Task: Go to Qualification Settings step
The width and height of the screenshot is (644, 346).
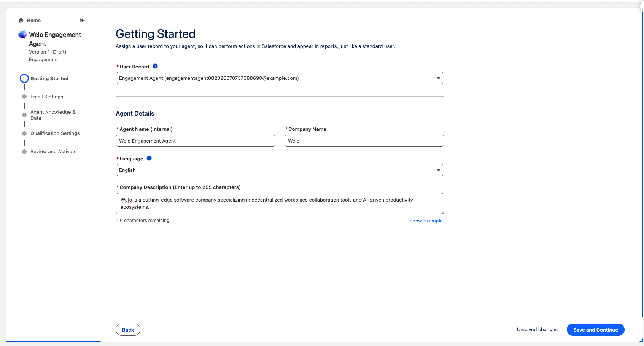Action: point(55,133)
